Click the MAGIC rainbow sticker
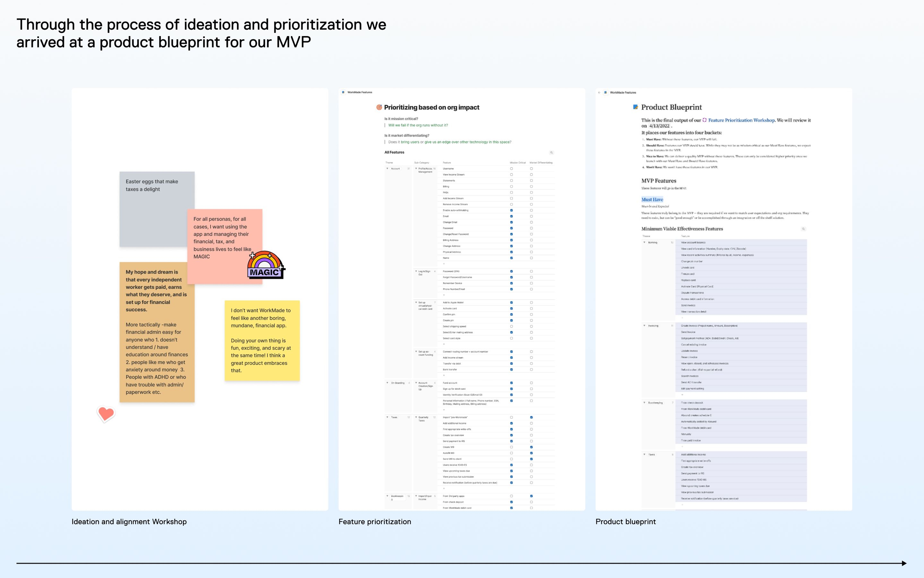Screen dimensions: 924x578 coord(266,265)
